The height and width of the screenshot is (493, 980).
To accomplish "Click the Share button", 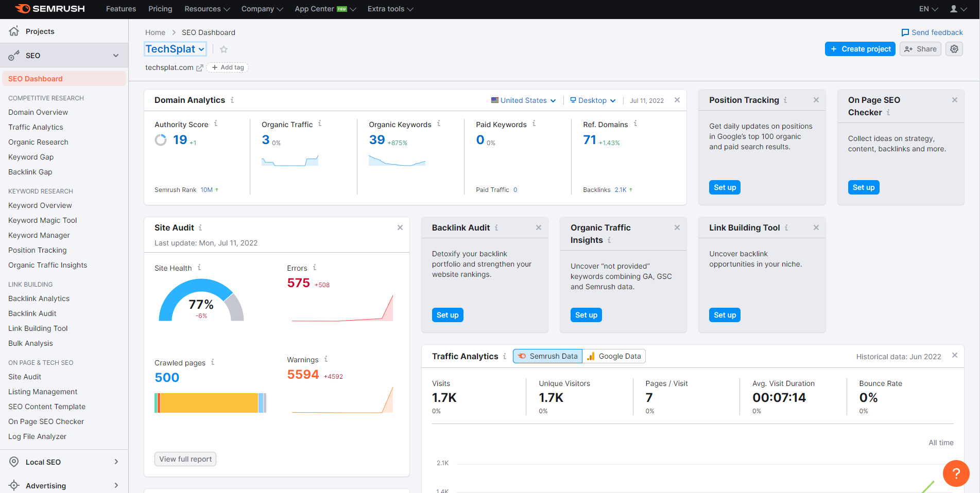I will 920,49.
